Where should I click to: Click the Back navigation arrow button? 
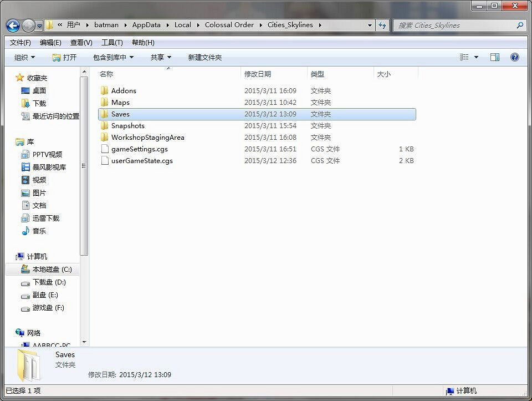pyautogui.click(x=13, y=26)
